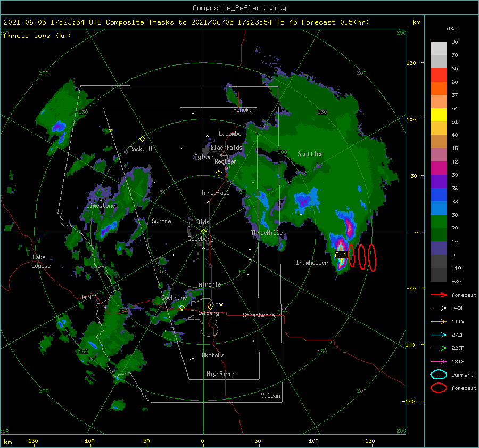479x448 pixels.
Task: Click the Vulcan city label
Action: coord(270,396)
